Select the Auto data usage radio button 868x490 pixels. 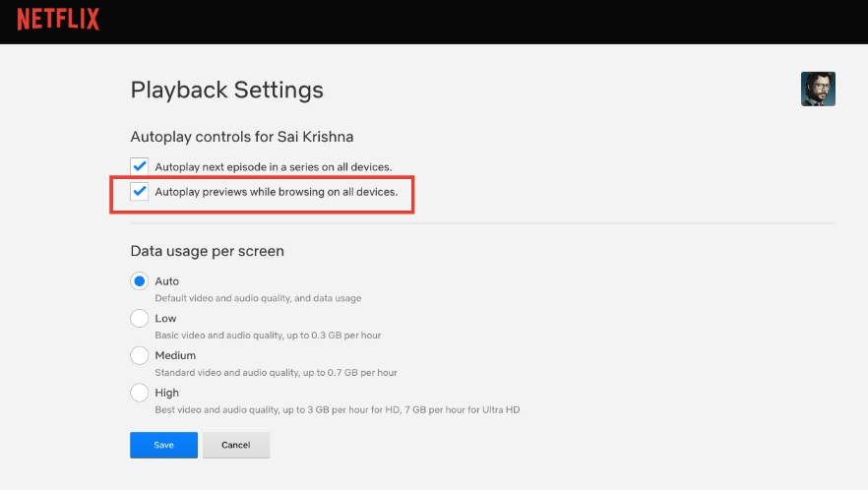click(140, 281)
